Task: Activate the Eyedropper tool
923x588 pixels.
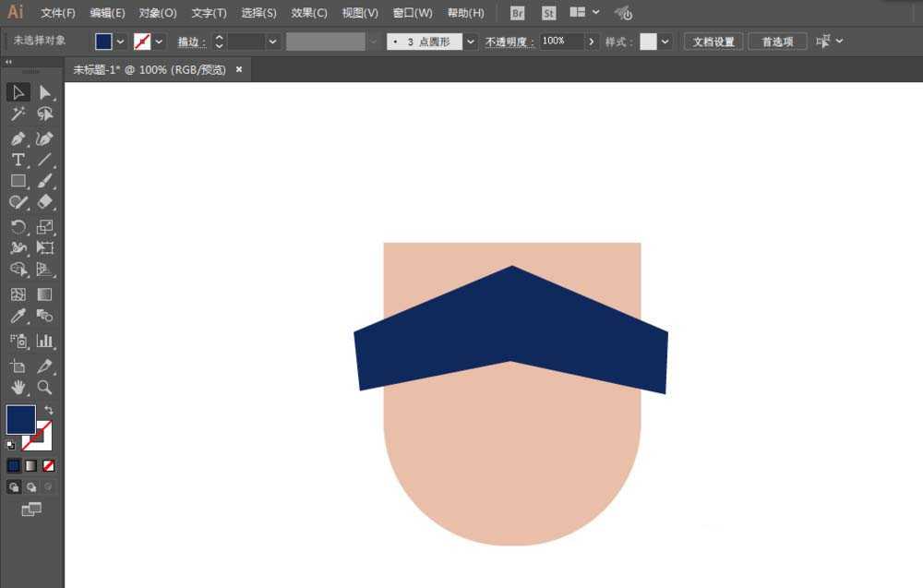Action: click(18, 317)
